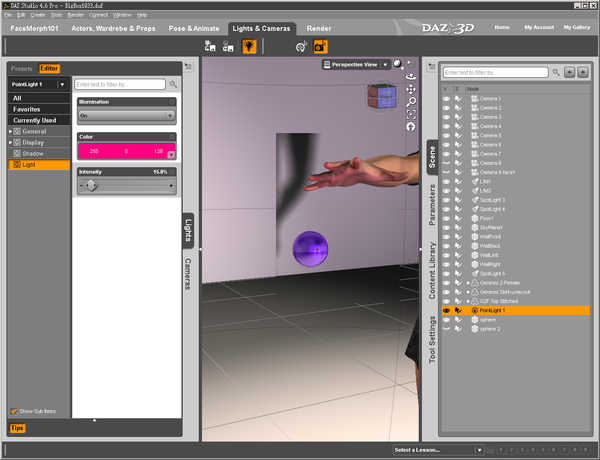Screen dimensions: 600x460
Task: Toggle selectability arrow for sphere 2
Action: click(458, 329)
